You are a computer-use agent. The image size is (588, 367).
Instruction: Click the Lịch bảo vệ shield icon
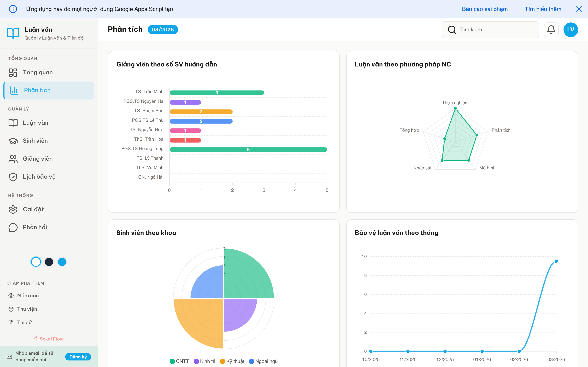pyautogui.click(x=13, y=177)
